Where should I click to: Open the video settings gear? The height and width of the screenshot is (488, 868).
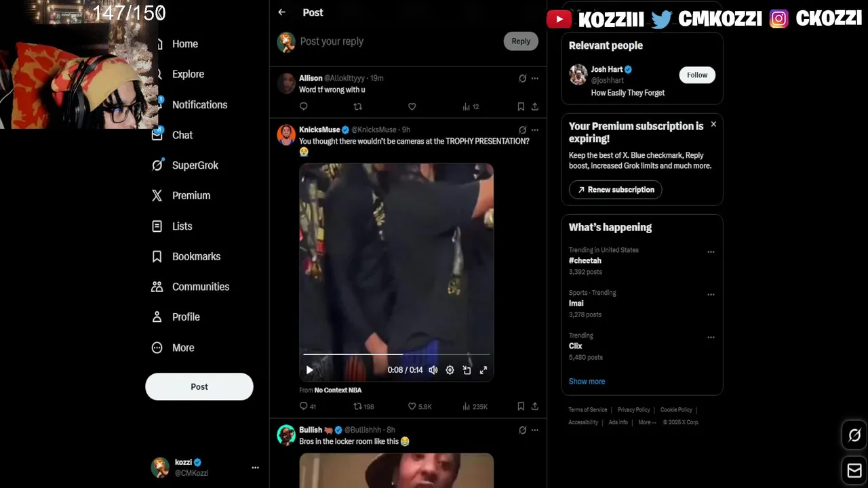pos(450,370)
